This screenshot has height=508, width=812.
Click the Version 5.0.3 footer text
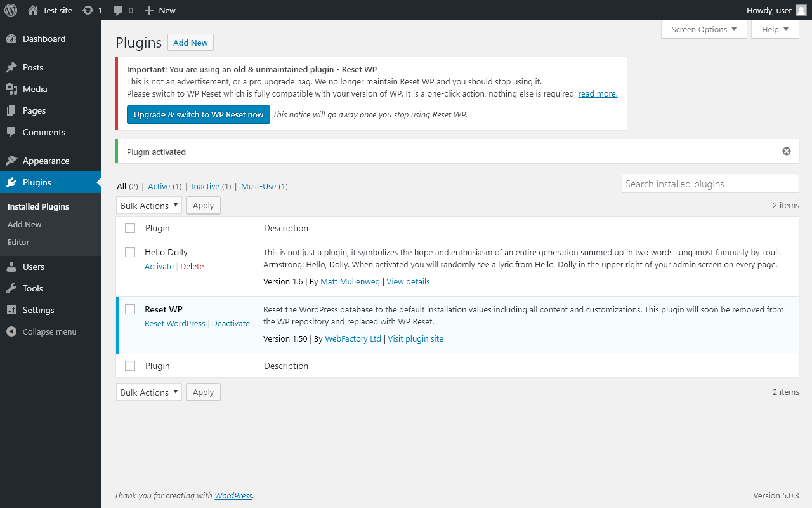point(776,495)
